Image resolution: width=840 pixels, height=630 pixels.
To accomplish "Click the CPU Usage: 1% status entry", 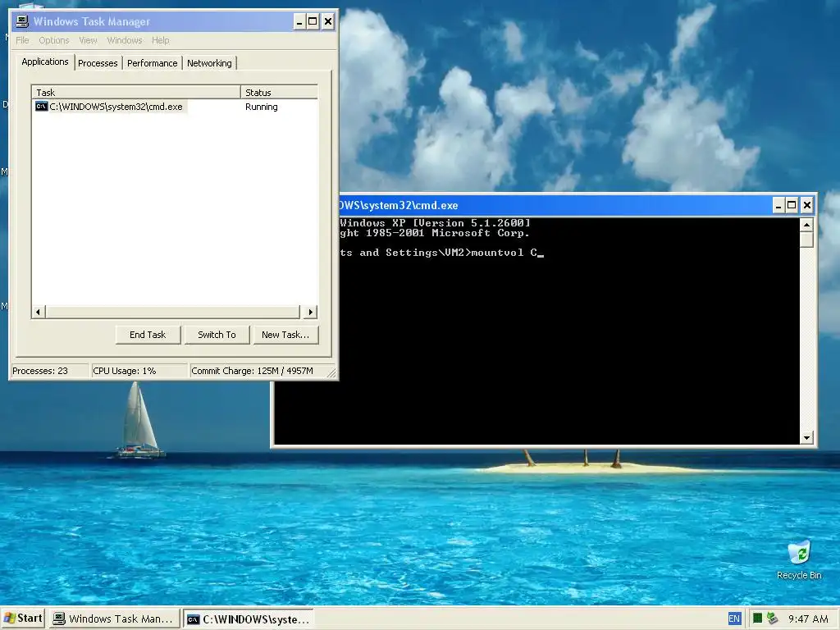I will pyautogui.click(x=139, y=371).
